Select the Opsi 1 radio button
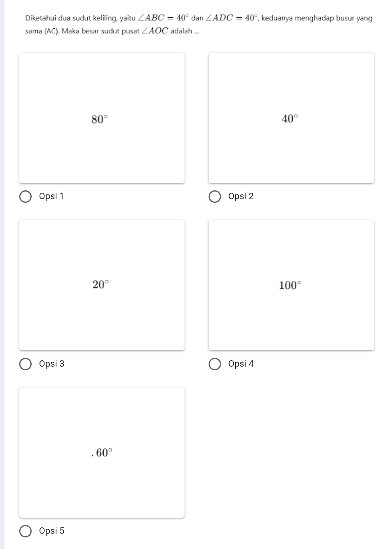Viewport: 392px width, 549px height. tap(26, 197)
